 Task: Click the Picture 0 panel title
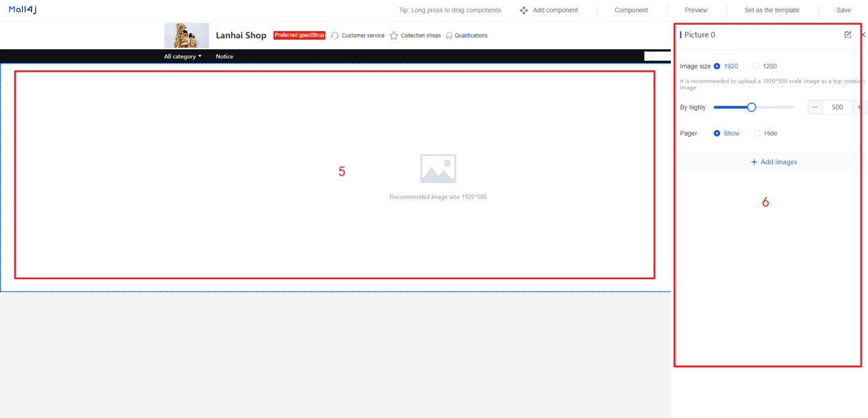700,35
